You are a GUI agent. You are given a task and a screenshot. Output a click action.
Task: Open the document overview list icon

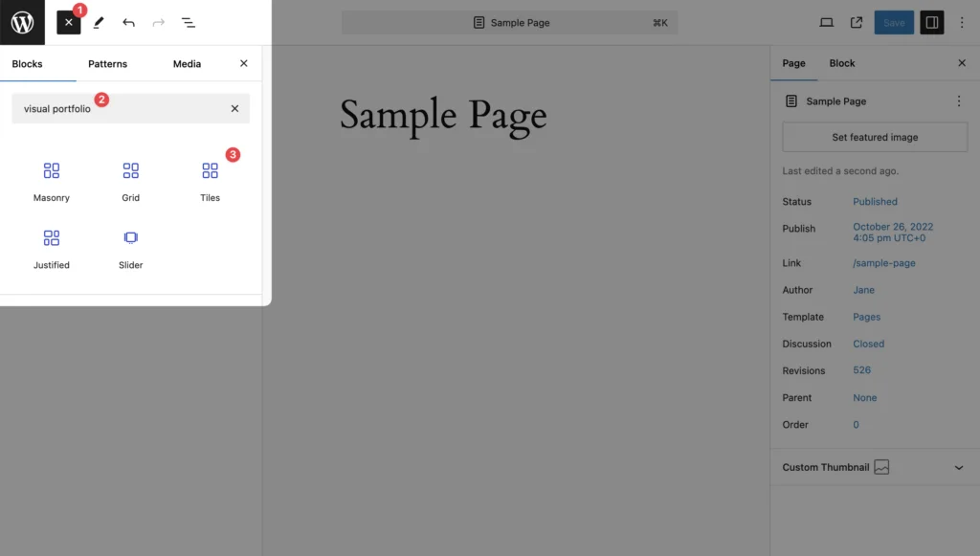click(189, 22)
